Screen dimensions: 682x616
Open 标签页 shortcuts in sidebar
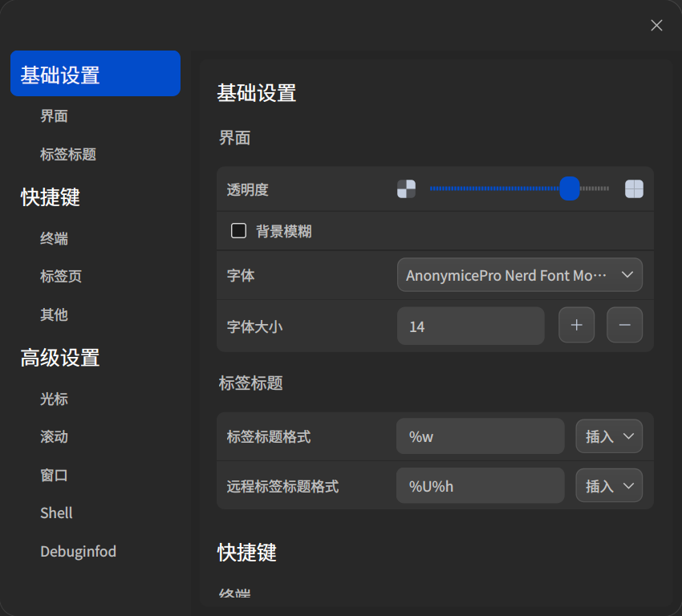point(61,277)
